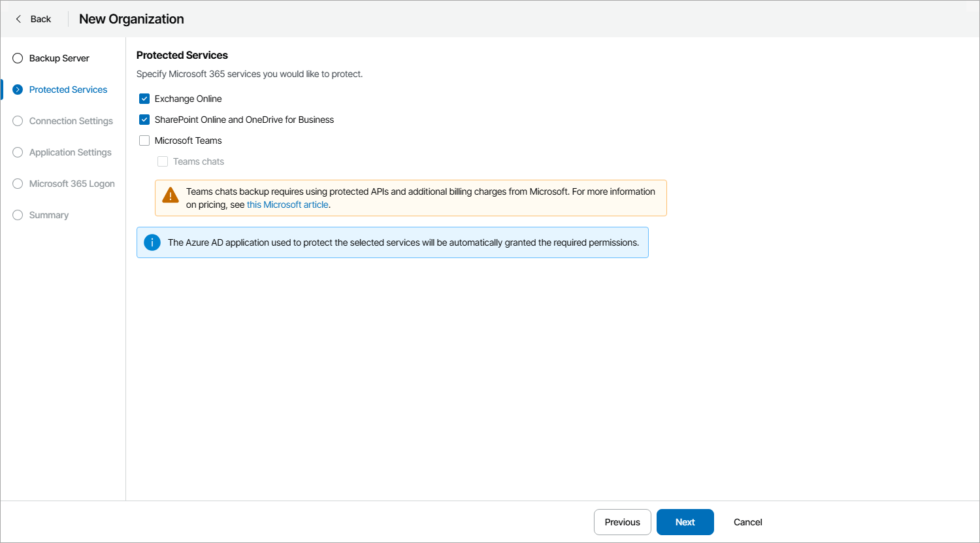
Task: Uncheck the Exchange Online checkbox
Action: pos(144,99)
